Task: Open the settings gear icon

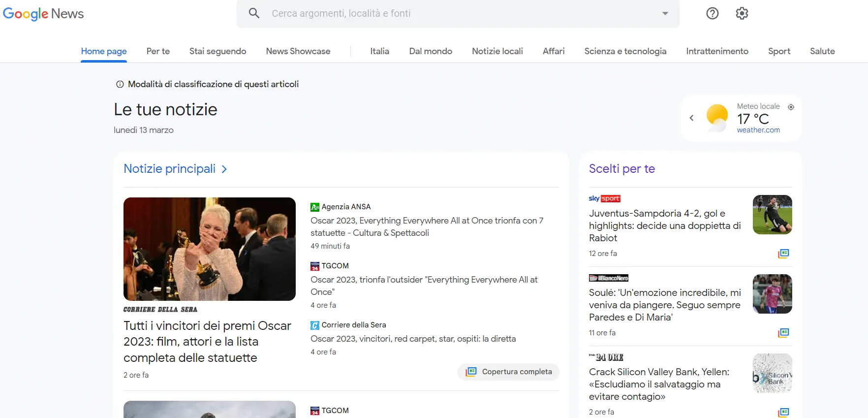Action: [x=742, y=13]
